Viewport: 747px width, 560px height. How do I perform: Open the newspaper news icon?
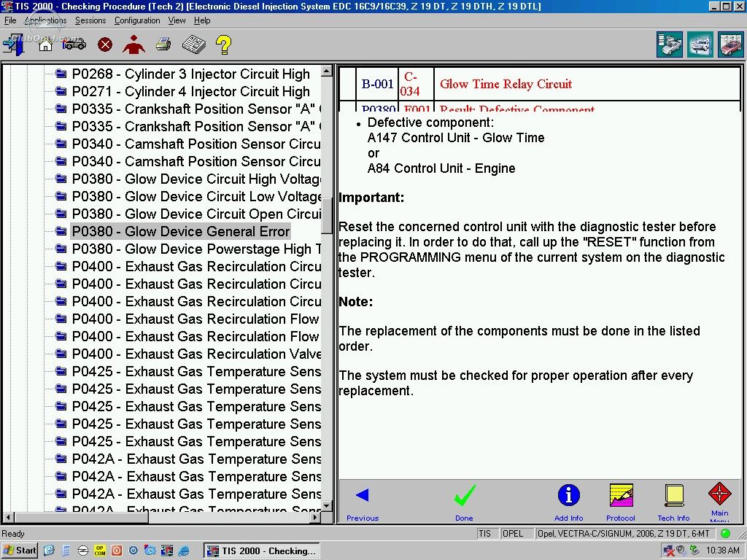(x=194, y=44)
